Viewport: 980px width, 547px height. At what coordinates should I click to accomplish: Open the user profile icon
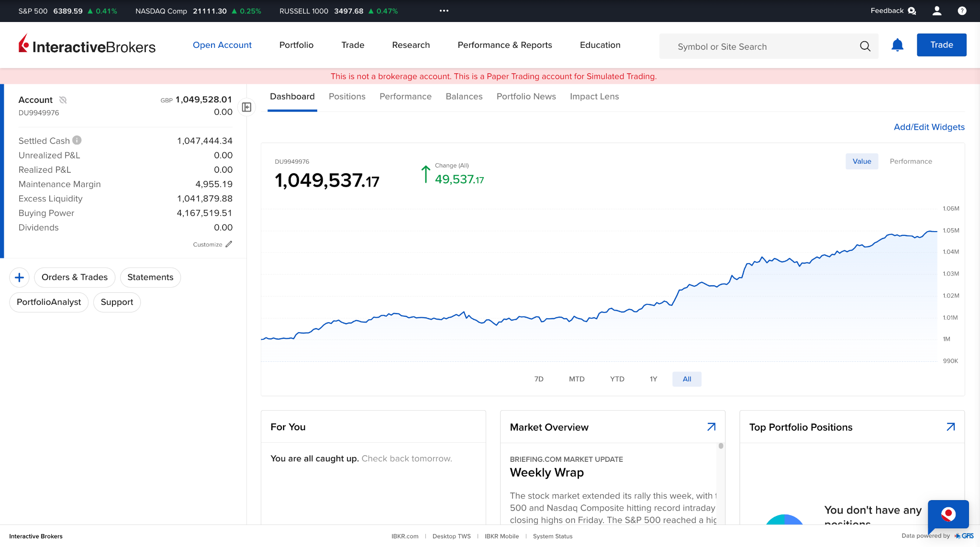point(937,11)
